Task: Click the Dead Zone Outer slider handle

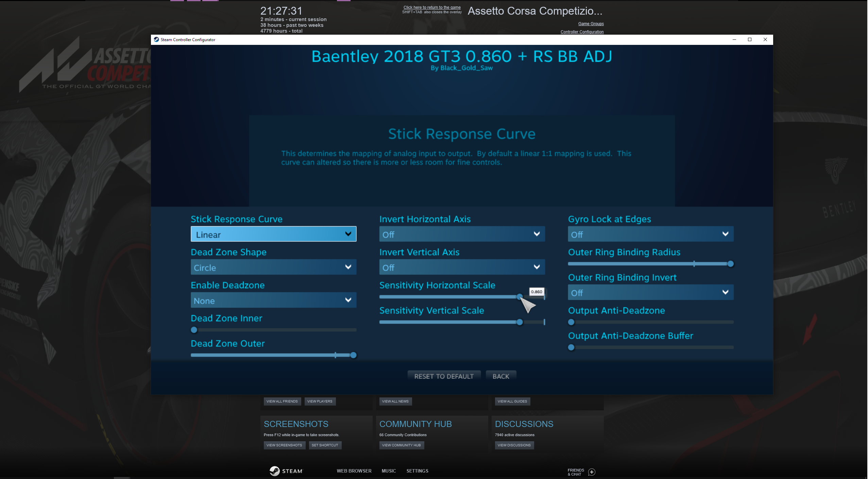Action: click(353, 355)
